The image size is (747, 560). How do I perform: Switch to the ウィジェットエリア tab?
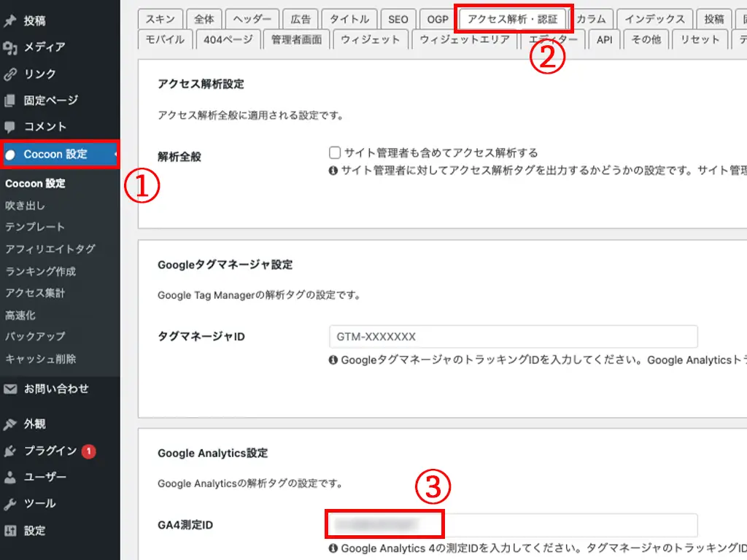pyautogui.click(x=465, y=39)
